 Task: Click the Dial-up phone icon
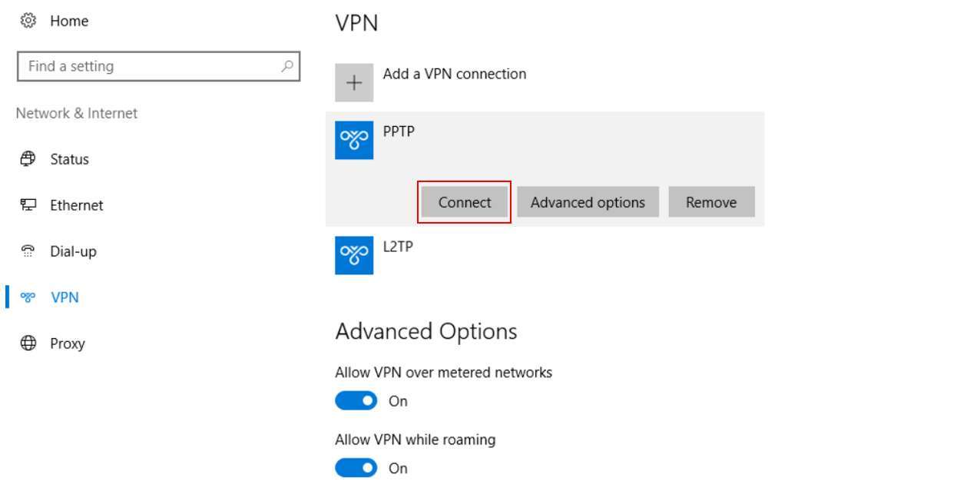(28, 251)
